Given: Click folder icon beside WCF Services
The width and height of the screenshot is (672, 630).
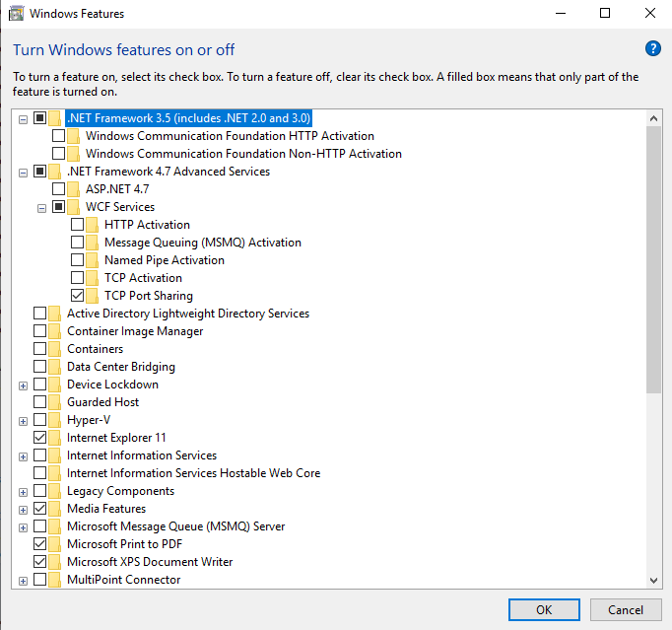Looking at the screenshot, I should 73,207.
